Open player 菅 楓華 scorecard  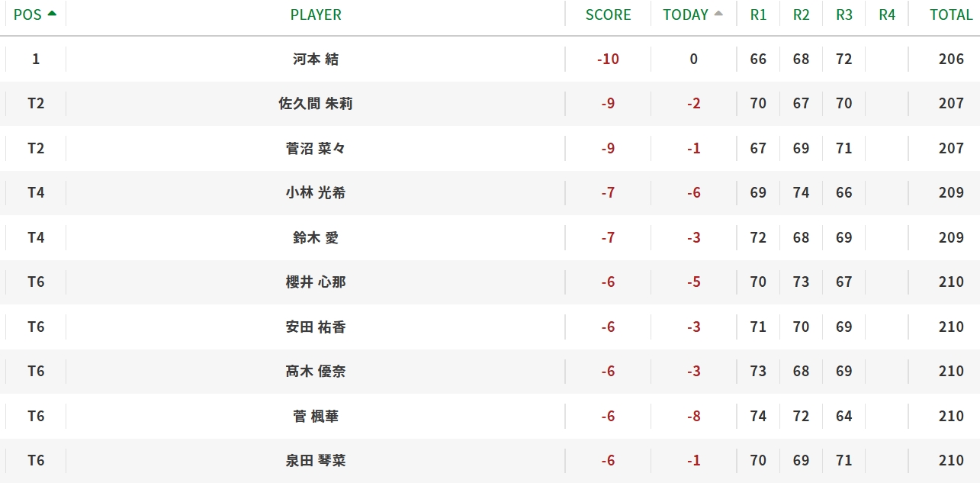[316, 416]
